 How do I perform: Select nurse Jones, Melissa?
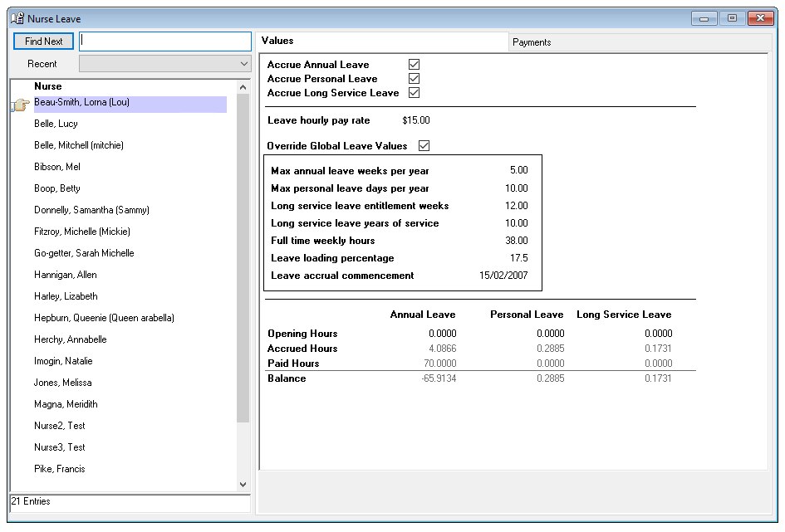point(62,382)
